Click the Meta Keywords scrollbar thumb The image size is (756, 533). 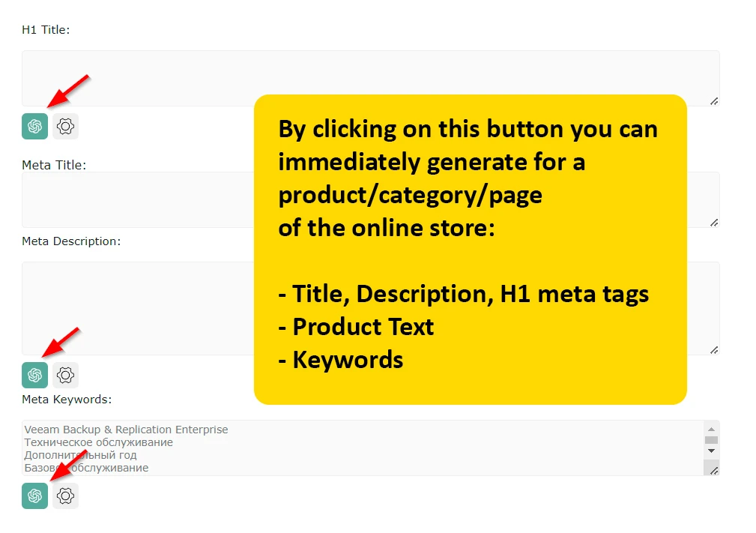tap(712, 440)
